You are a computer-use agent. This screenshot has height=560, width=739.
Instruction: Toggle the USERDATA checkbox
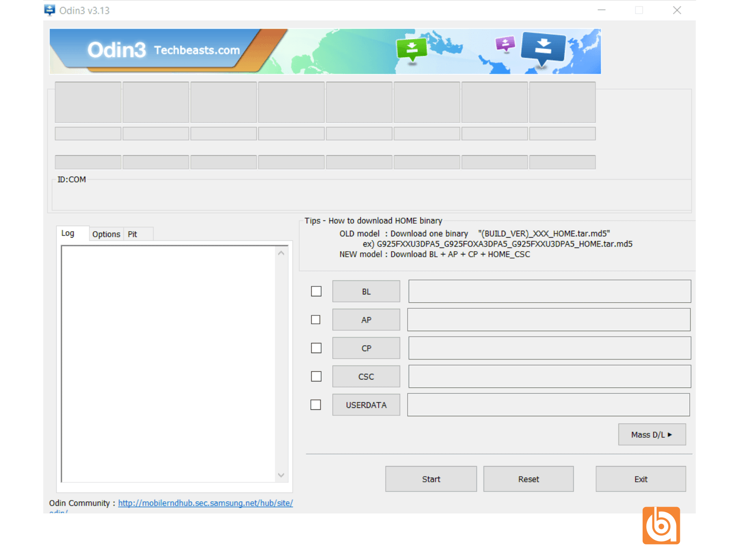click(x=316, y=405)
